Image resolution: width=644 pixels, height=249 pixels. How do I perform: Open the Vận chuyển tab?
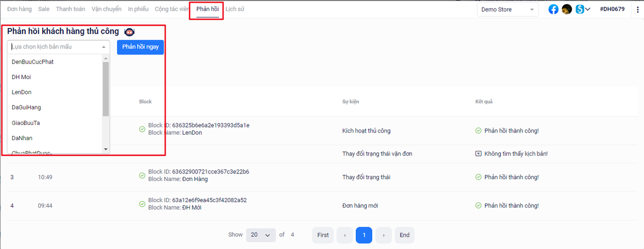point(106,9)
